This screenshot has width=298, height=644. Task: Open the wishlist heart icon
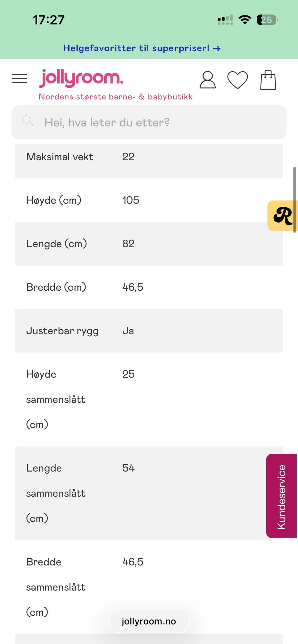237,80
